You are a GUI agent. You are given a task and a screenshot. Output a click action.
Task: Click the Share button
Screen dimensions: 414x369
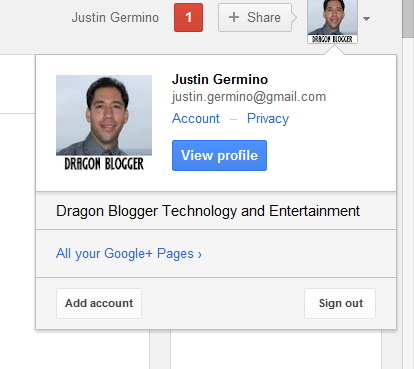[255, 18]
